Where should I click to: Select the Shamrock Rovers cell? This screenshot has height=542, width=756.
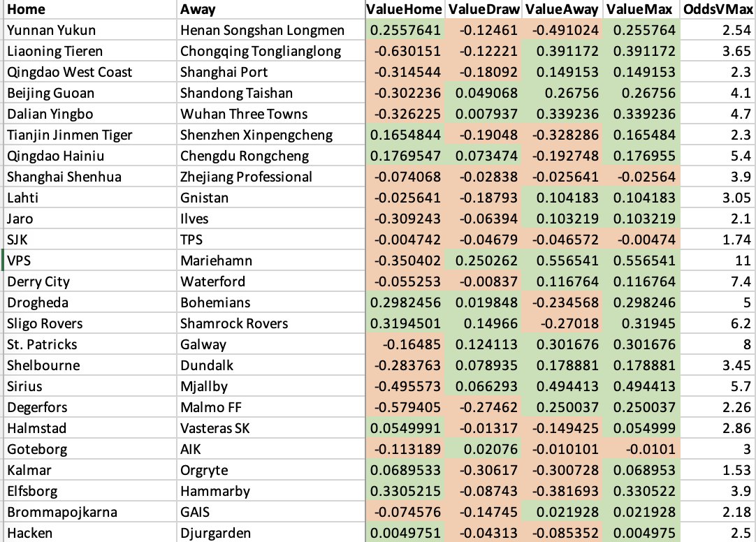pos(271,323)
